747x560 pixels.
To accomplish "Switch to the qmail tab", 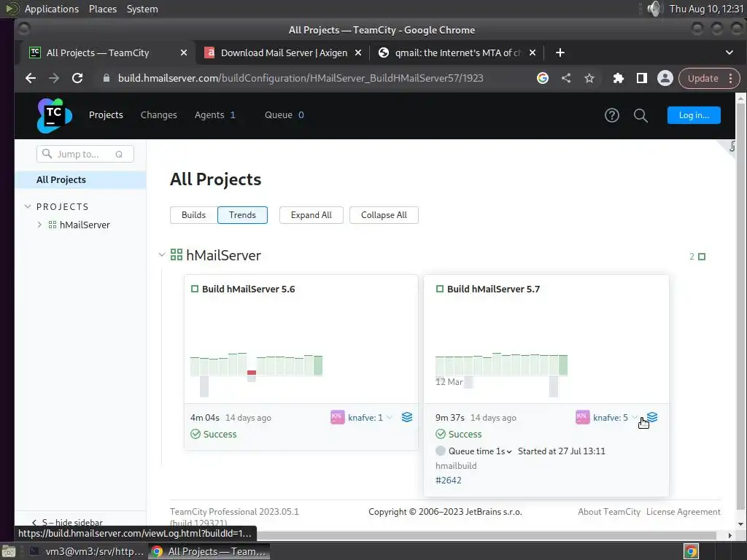I will [x=457, y=52].
